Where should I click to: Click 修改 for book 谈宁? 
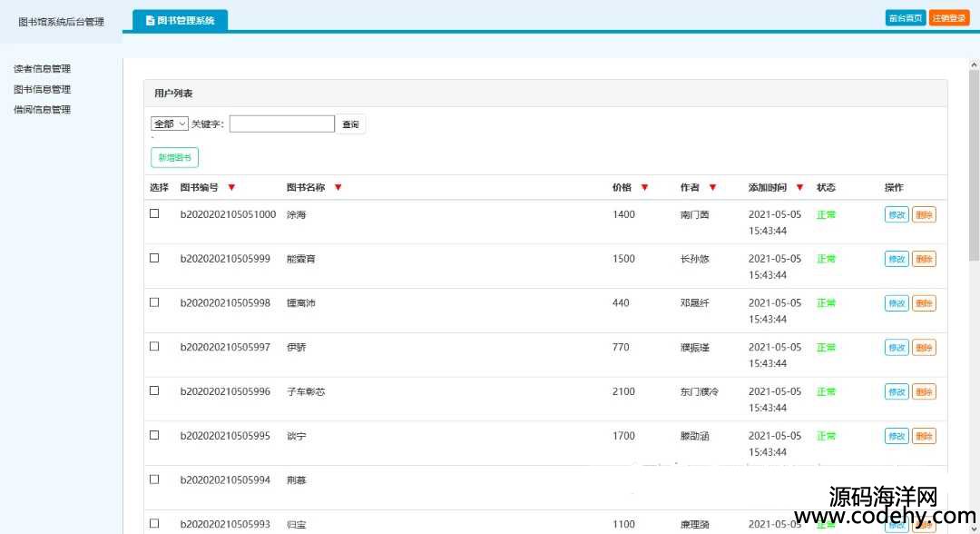[x=897, y=436]
